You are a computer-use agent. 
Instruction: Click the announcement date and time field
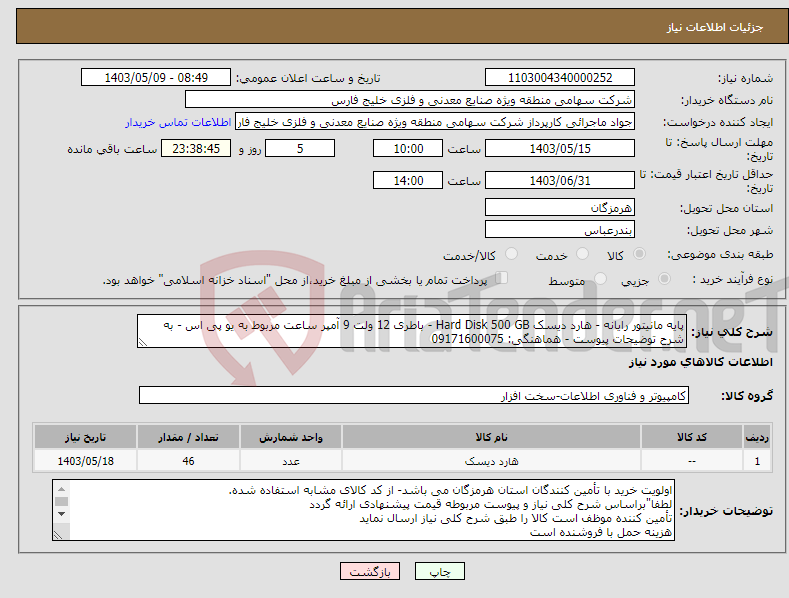coord(156,78)
